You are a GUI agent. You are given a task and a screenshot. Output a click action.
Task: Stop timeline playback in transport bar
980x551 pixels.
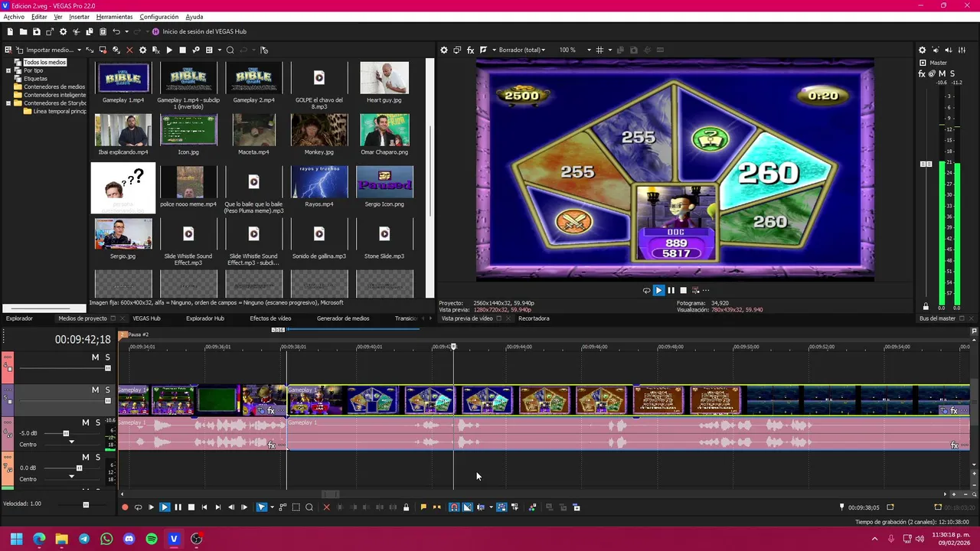(x=191, y=507)
